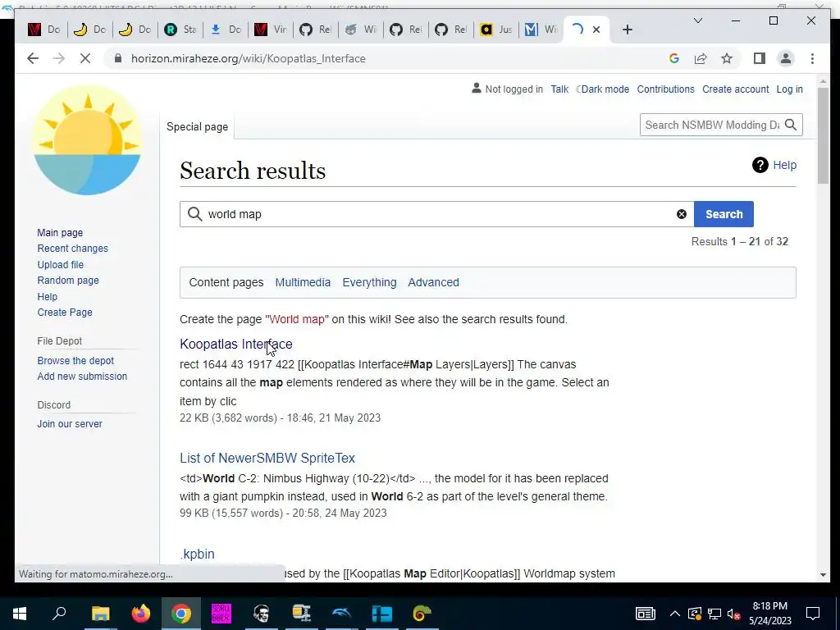Click the blue Search button

click(x=724, y=214)
